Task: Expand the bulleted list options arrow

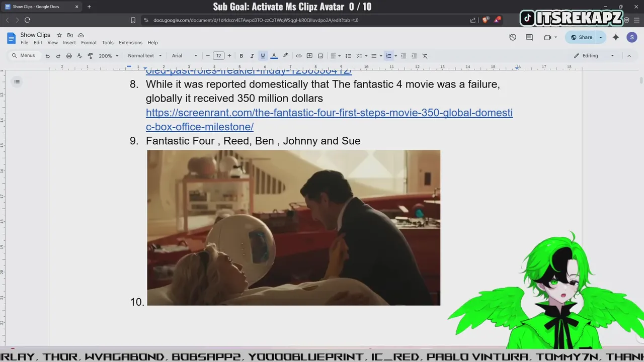Action: coord(381,56)
